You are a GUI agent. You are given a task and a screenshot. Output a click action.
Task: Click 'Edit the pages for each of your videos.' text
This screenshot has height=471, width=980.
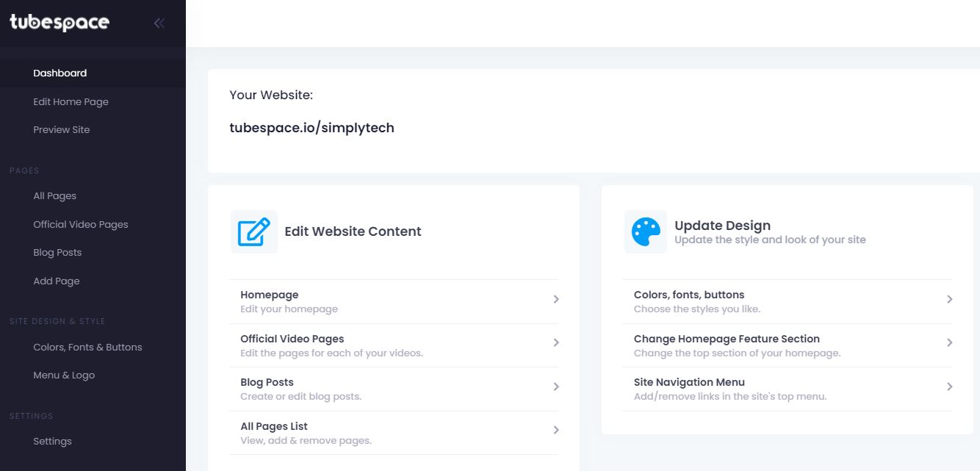pos(331,353)
